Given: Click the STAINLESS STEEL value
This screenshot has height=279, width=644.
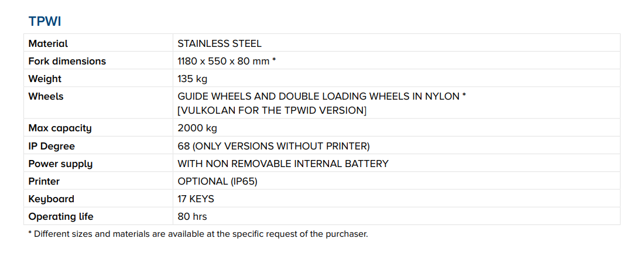Looking at the screenshot, I should [220, 43].
